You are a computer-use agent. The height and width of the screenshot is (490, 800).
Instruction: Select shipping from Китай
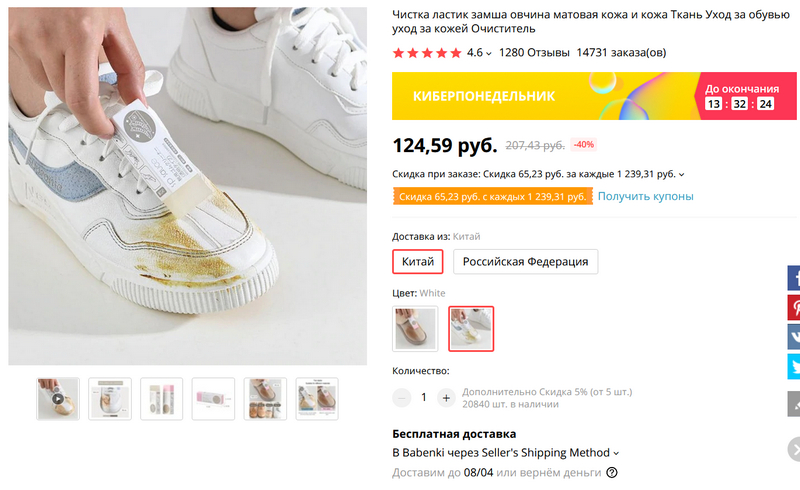(418, 262)
